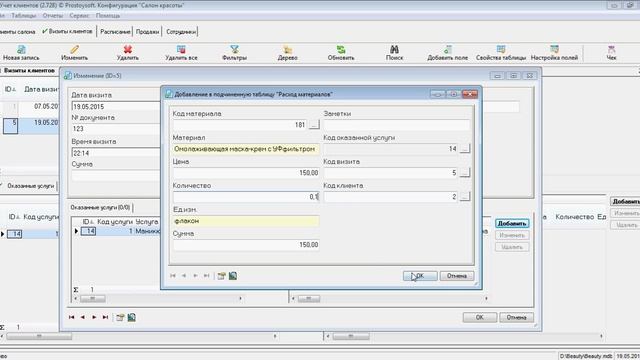Click the Заметки input field
This screenshot has height=360, width=640.
[x=396, y=125]
